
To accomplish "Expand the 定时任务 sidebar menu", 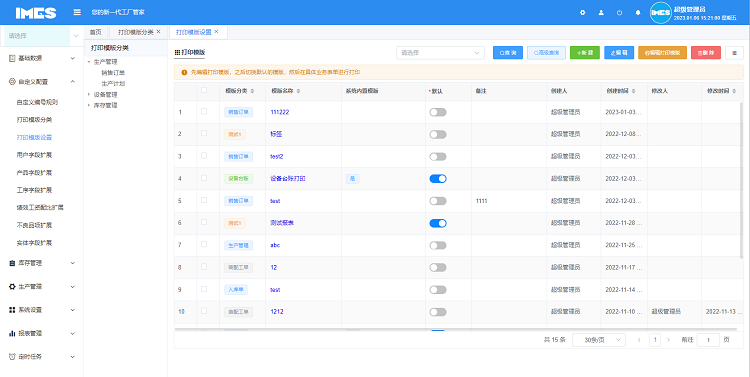I will point(42,356).
